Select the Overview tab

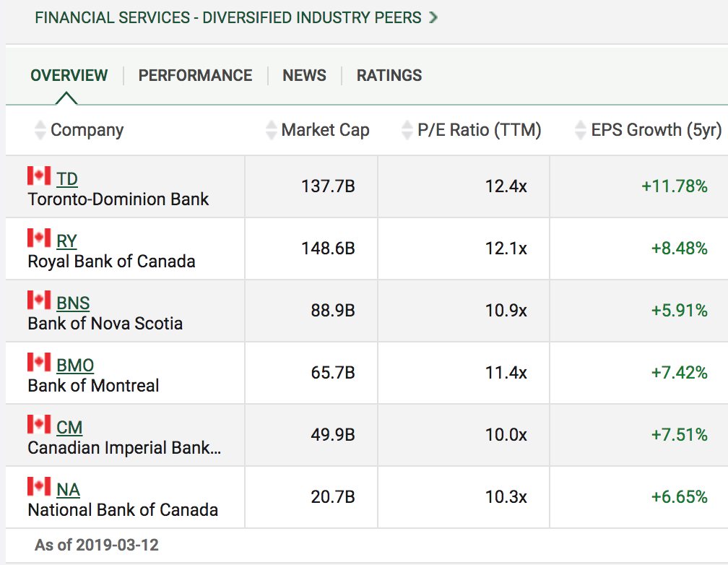pyautogui.click(x=69, y=75)
